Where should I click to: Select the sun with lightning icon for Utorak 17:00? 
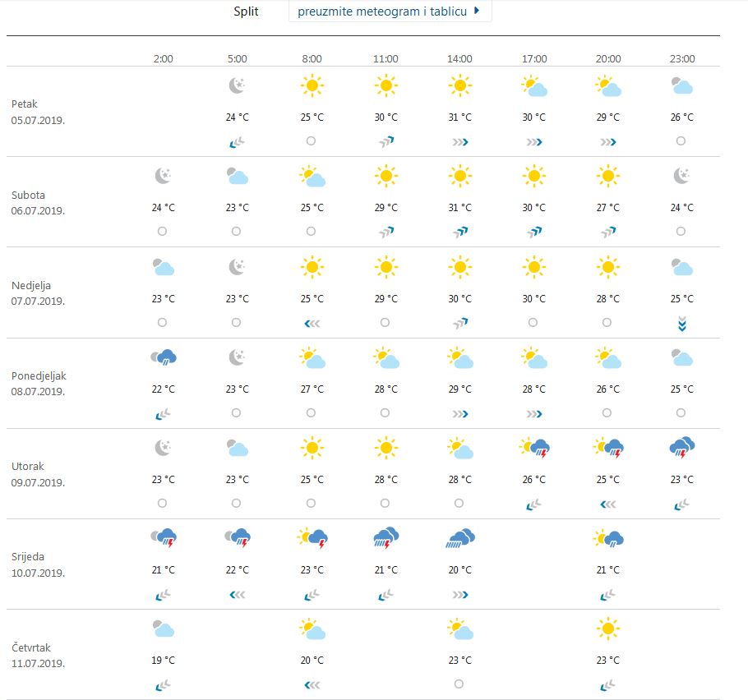tap(533, 448)
